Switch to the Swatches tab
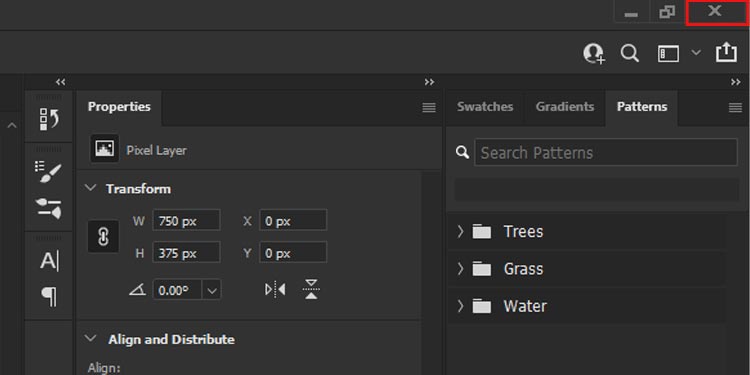This screenshot has height=375, width=750. (x=485, y=107)
